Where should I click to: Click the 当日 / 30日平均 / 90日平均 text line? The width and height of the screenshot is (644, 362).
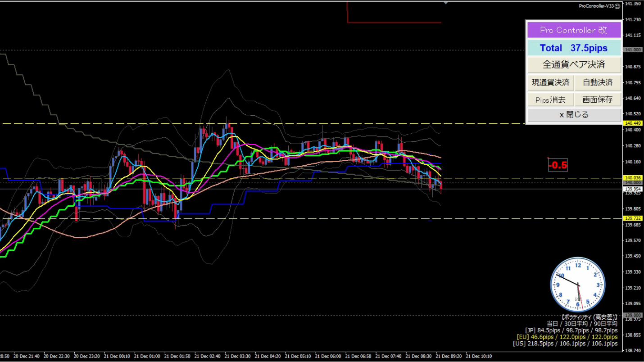pyautogui.click(x=582, y=323)
